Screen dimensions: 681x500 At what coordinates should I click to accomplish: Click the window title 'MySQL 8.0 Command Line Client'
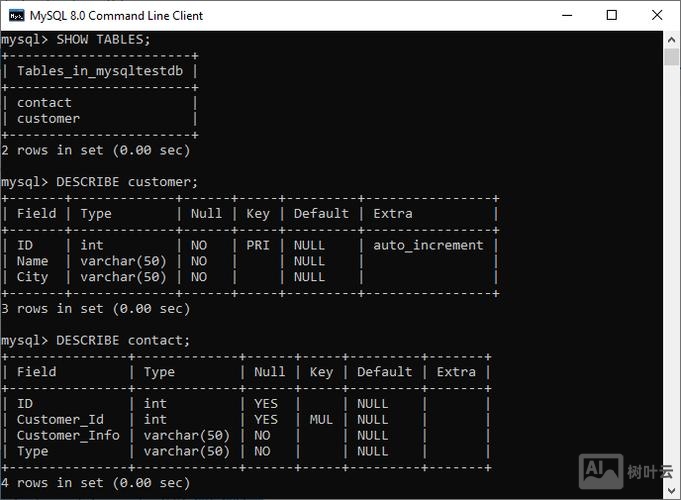point(116,16)
